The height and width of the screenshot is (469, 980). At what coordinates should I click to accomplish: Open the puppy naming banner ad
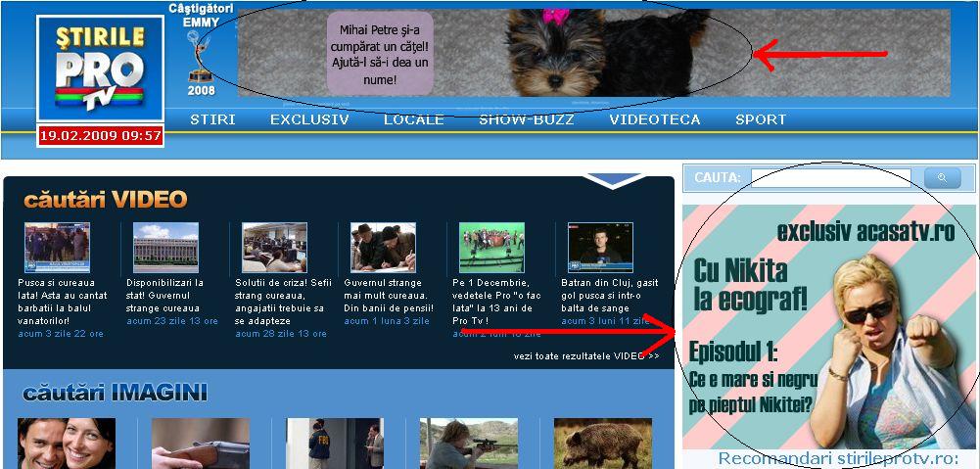(593, 54)
